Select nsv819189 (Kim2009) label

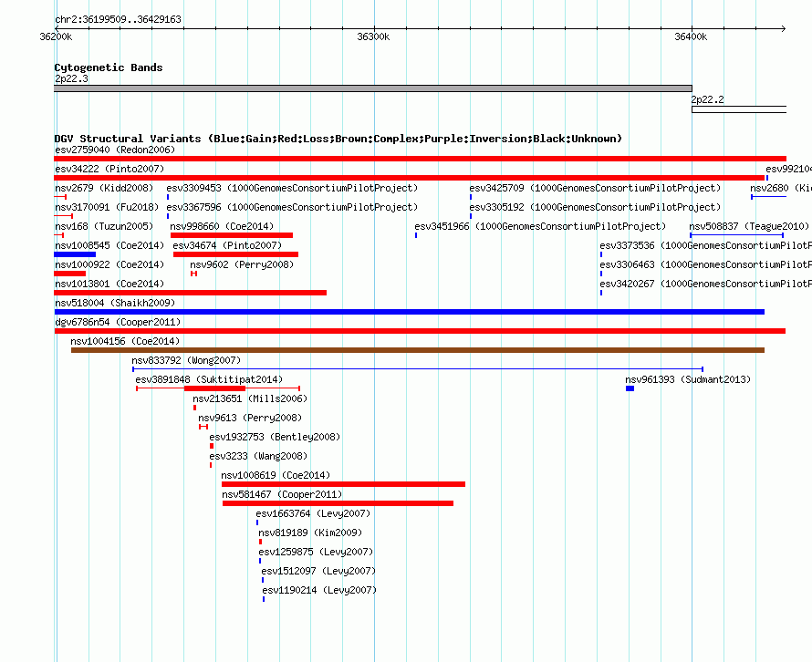[310, 533]
